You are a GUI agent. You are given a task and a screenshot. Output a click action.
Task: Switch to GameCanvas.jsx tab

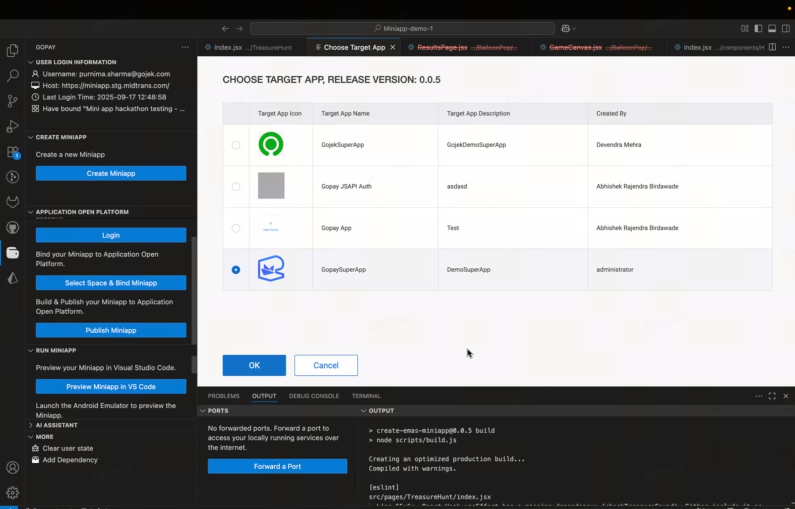tap(600, 47)
